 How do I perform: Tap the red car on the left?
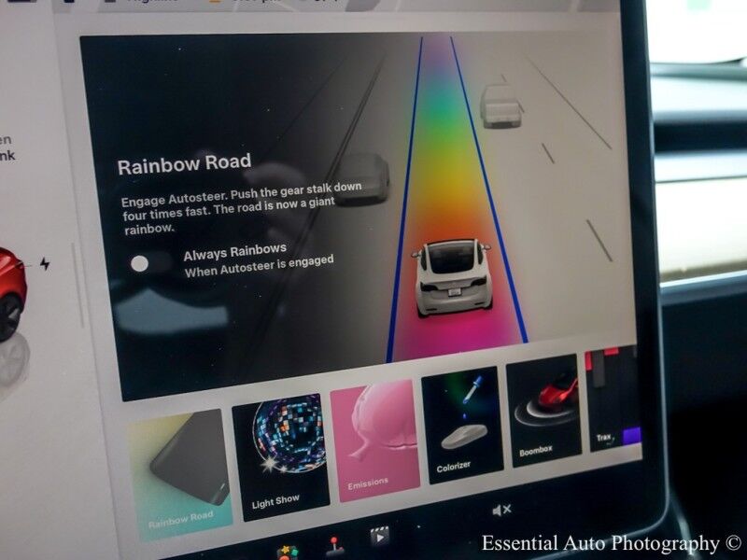click(9, 289)
